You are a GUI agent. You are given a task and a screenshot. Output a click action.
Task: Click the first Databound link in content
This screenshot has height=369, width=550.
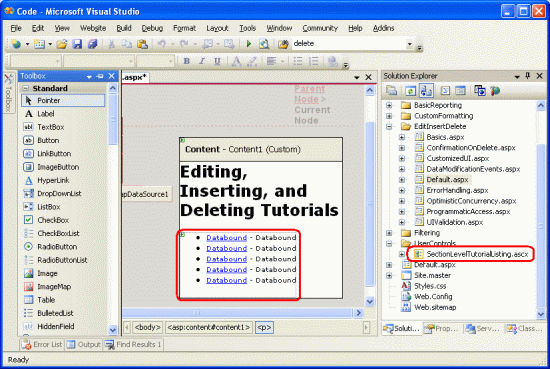[x=227, y=238]
